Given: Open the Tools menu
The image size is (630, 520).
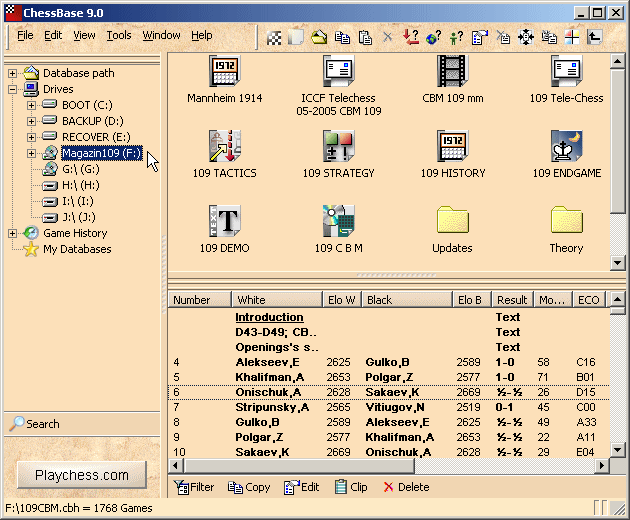Looking at the screenshot, I should coord(119,35).
